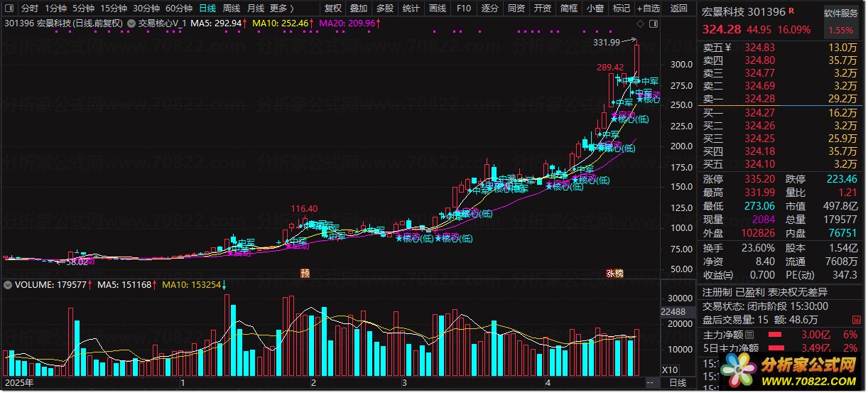Toggle the 小窗 mini window
Screen dimensions: 868x393
[x=595, y=9]
